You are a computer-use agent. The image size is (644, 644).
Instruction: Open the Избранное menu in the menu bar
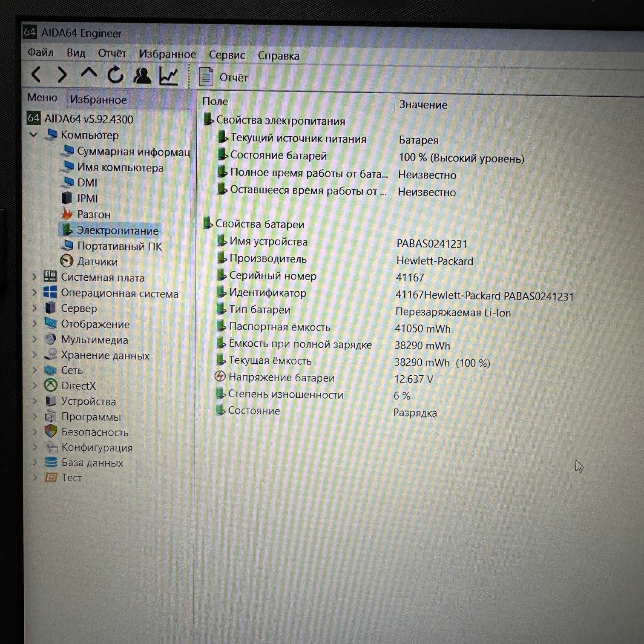167,54
